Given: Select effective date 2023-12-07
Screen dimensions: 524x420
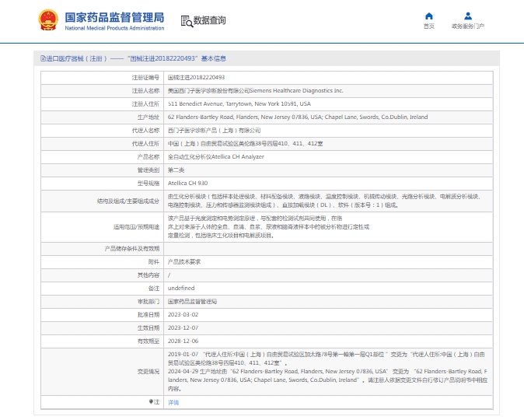Looking at the screenshot, I should click(x=183, y=327).
